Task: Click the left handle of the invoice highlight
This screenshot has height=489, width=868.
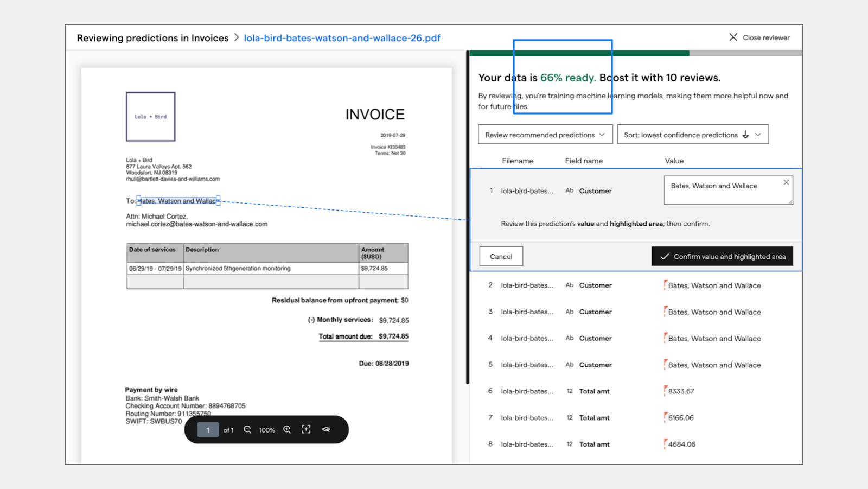Action: [x=138, y=201]
